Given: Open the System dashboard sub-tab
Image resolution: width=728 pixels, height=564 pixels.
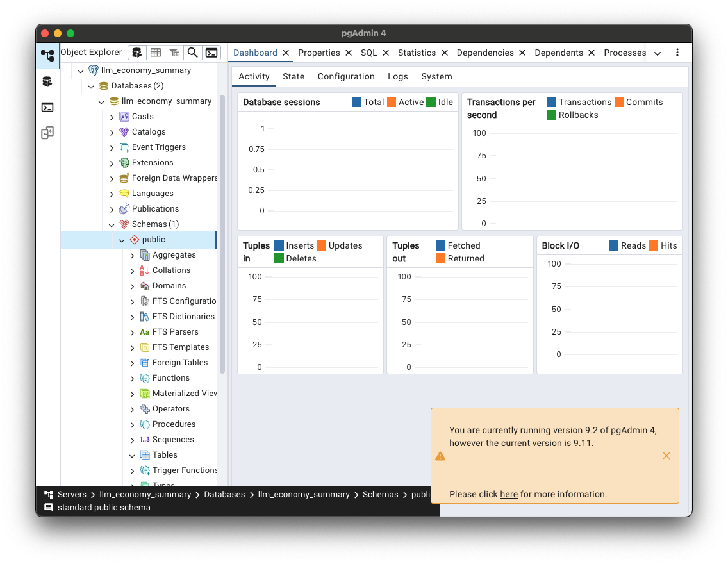Looking at the screenshot, I should pyautogui.click(x=436, y=77).
